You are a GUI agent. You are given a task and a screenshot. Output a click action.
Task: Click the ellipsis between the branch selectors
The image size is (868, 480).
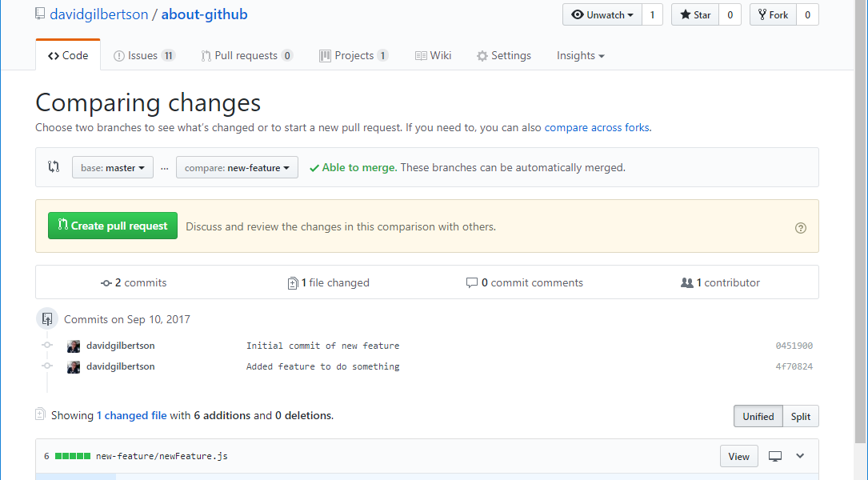(x=165, y=168)
